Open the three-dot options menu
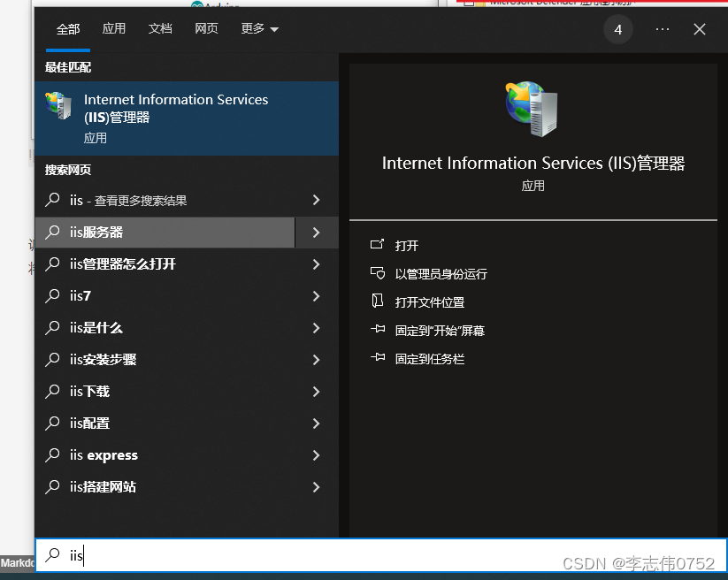Image resolution: width=728 pixels, height=580 pixels. 663,29
